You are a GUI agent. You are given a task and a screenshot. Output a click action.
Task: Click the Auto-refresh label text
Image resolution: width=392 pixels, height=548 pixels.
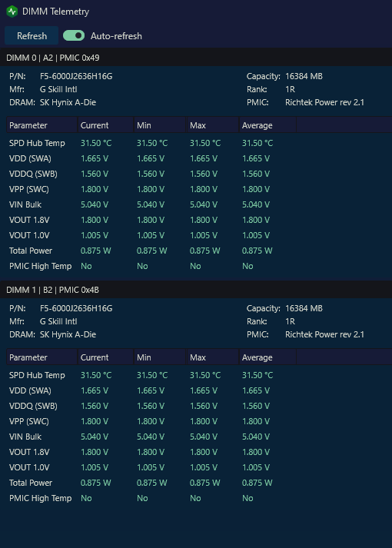pyautogui.click(x=116, y=36)
